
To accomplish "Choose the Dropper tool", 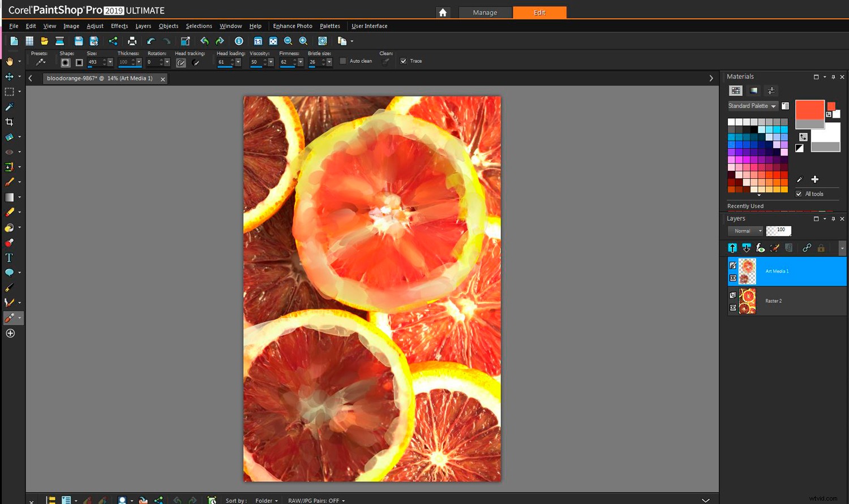I will pos(10,106).
